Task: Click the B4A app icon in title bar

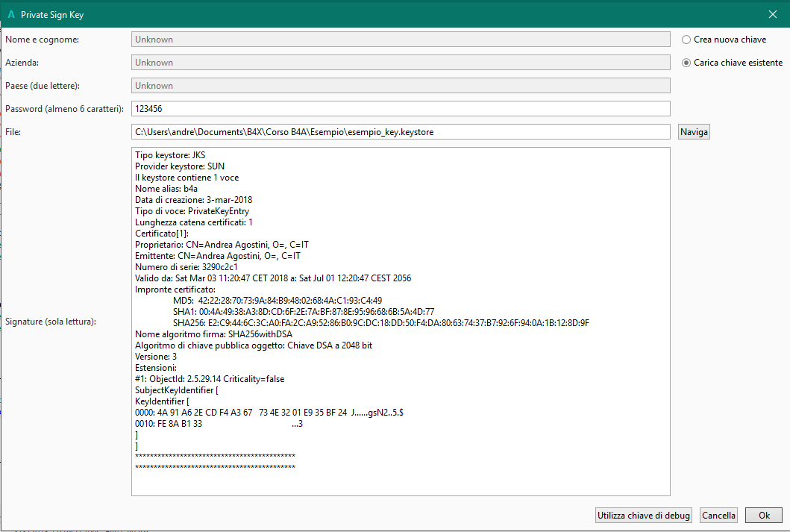Action: (11, 15)
